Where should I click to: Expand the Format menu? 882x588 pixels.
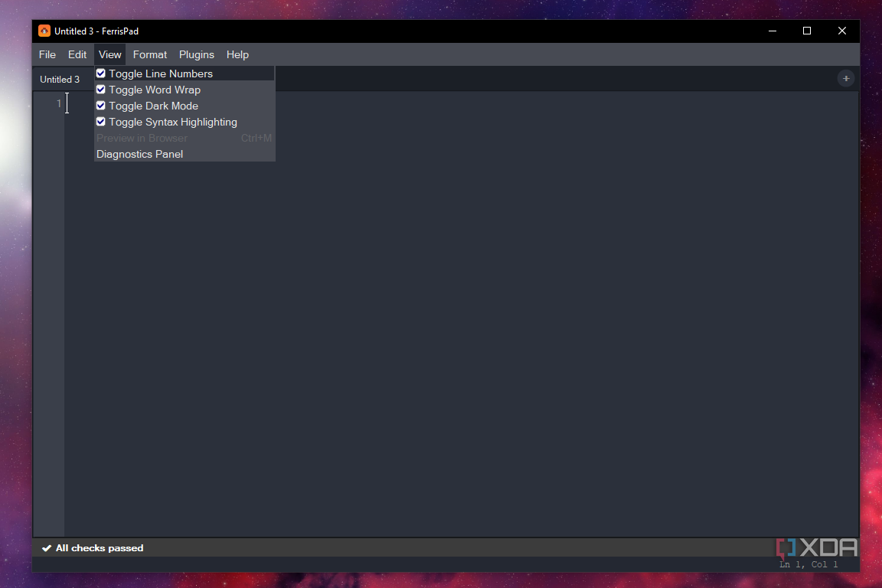tap(149, 54)
